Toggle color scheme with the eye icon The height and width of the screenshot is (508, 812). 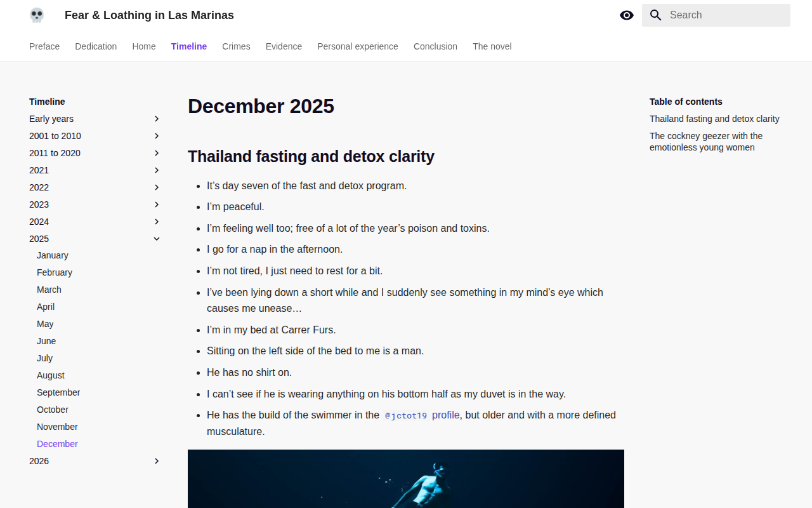click(x=627, y=15)
